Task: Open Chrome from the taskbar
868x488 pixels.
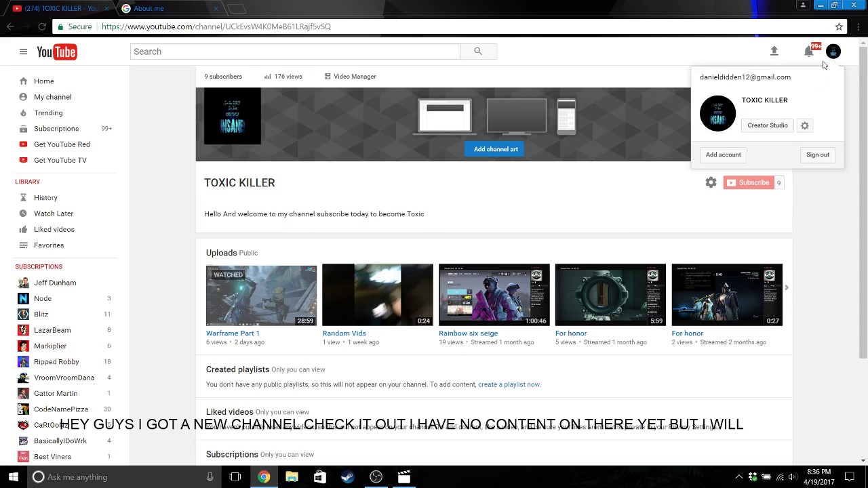Action: coord(264,477)
